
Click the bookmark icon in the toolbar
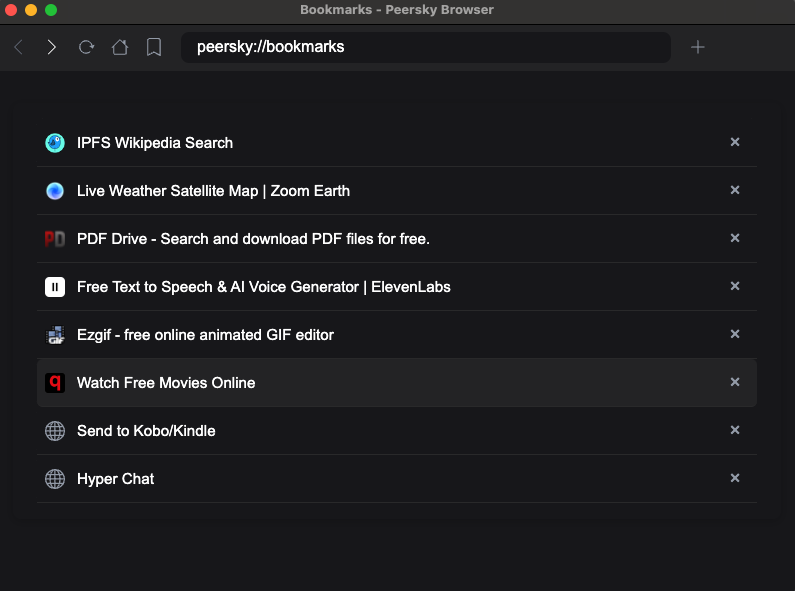[154, 47]
